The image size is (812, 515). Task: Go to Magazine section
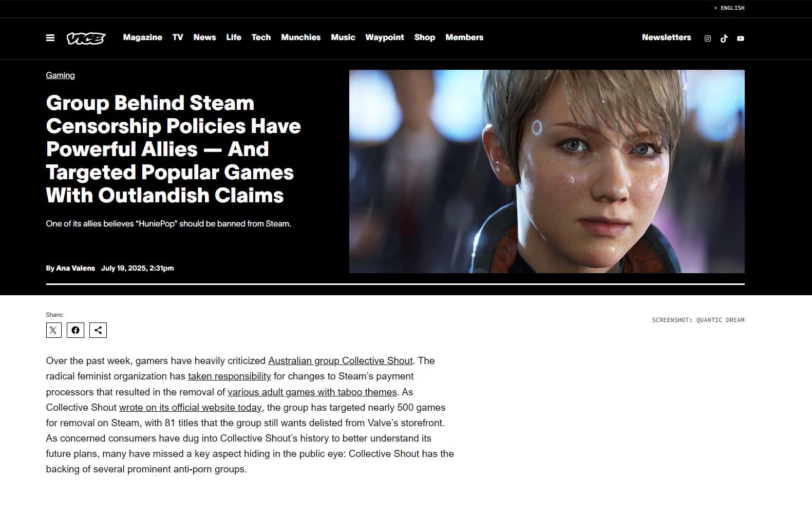[x=143, y=37]
